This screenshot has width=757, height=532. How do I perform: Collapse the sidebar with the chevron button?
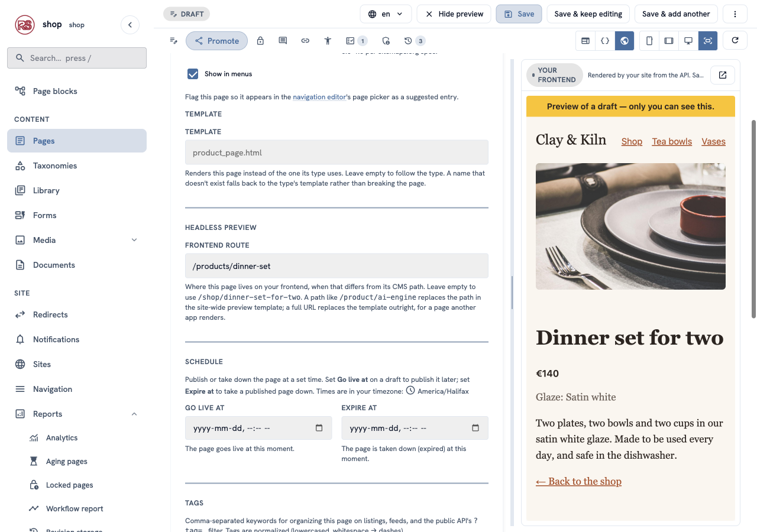pyautogui.click(x=130, y=25)
